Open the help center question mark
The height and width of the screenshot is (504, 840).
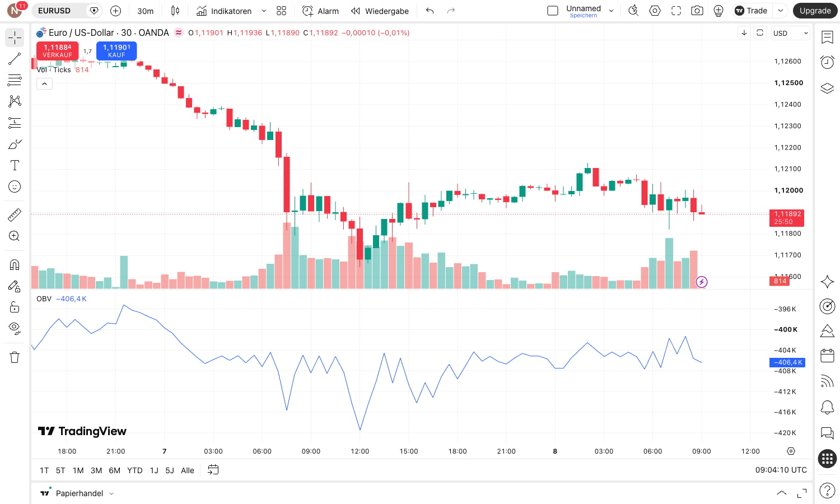[827, 491]
